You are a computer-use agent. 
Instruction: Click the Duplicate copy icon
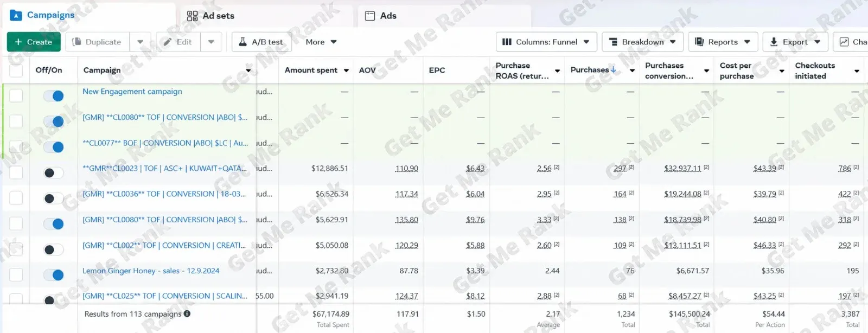(76, 42)
